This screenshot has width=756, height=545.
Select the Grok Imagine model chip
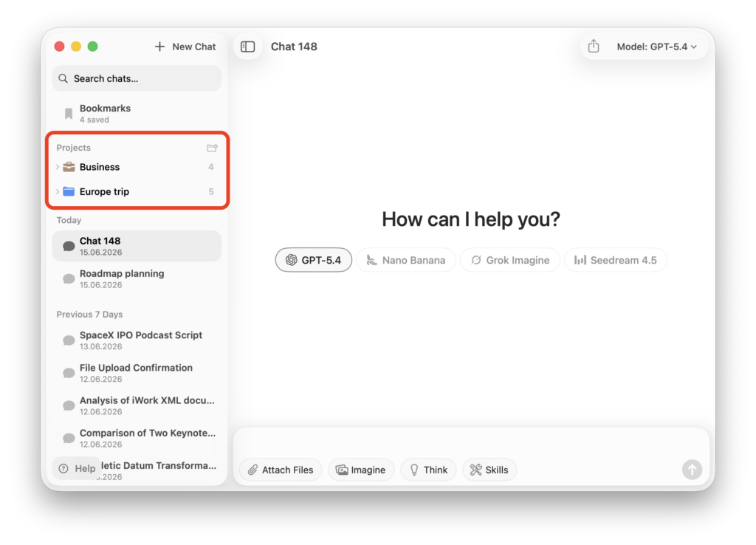point(510,260)
